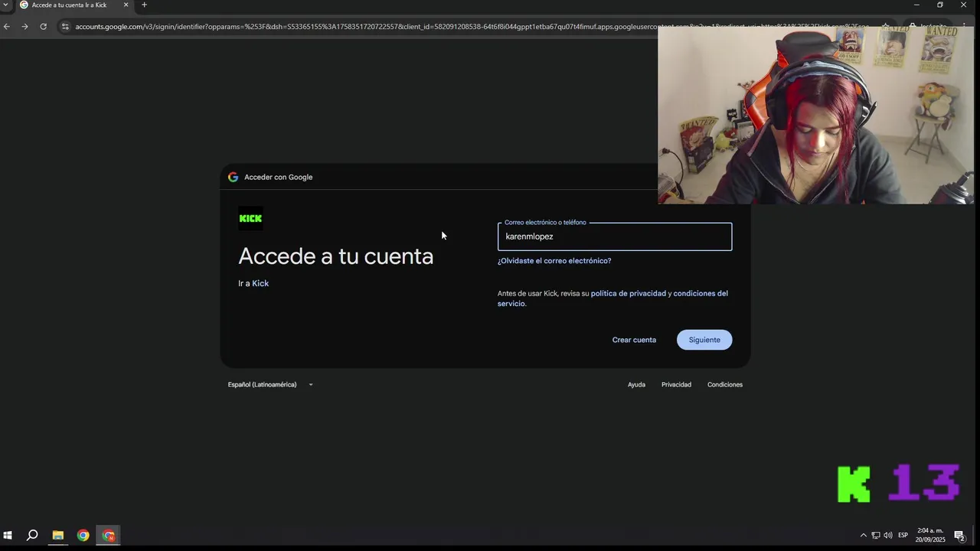Click the browser back arrow
980x551 pixels.
(6, 26)
